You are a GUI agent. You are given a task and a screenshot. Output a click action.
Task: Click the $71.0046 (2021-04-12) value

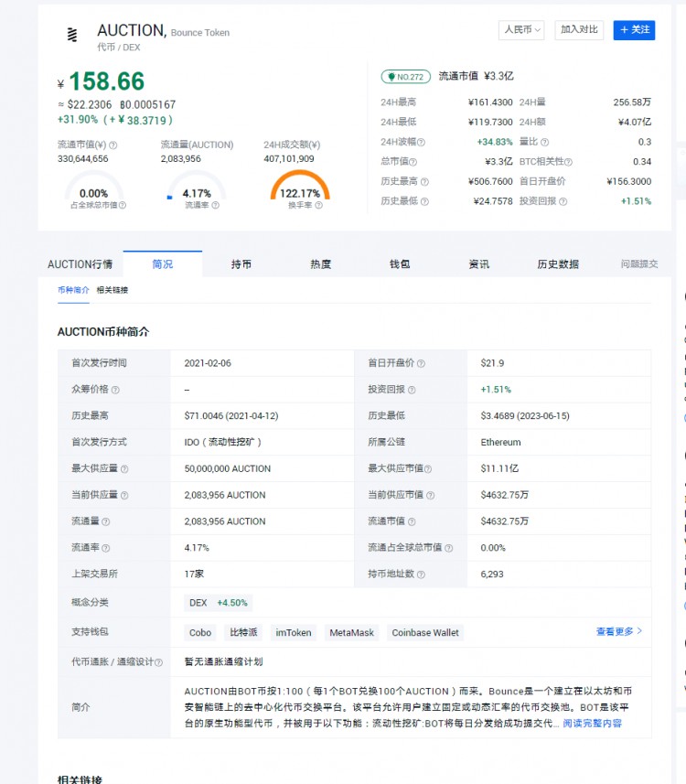tap(231, 416)
